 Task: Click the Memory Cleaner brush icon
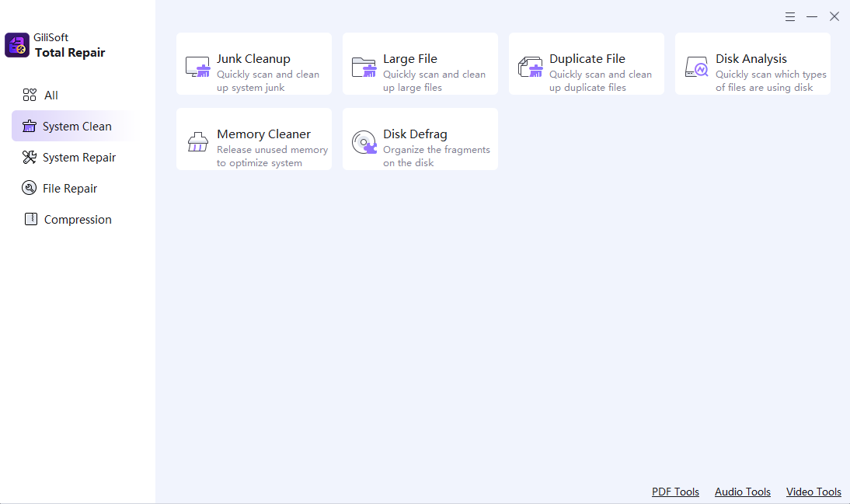(197, 142)
